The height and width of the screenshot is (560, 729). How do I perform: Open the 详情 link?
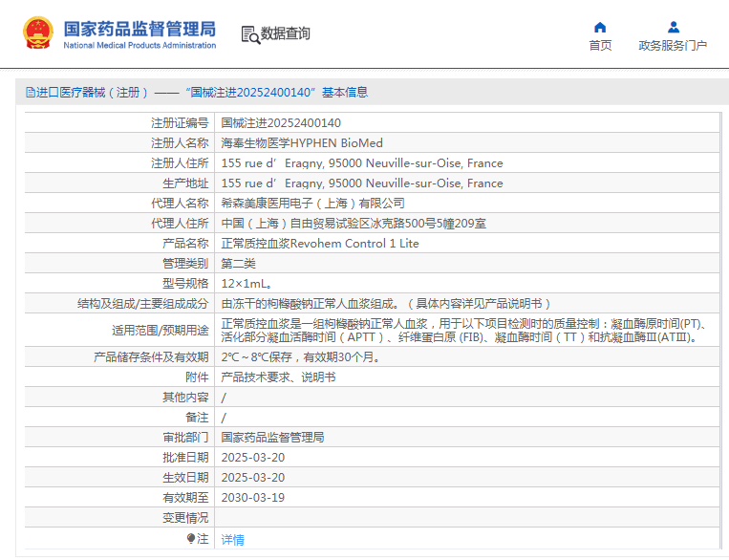pos(233,540)
